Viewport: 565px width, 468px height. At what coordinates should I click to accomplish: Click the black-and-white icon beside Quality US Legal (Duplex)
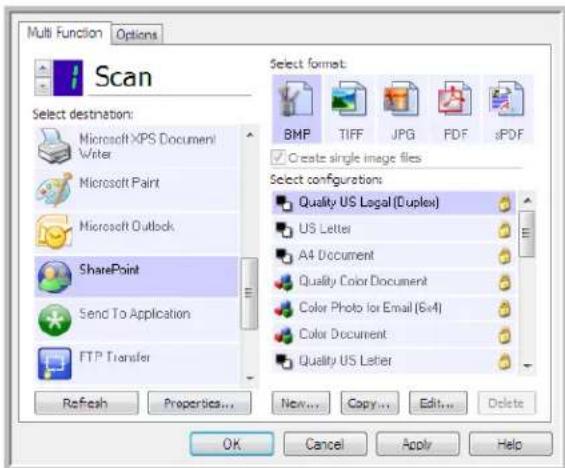(284, 203)
